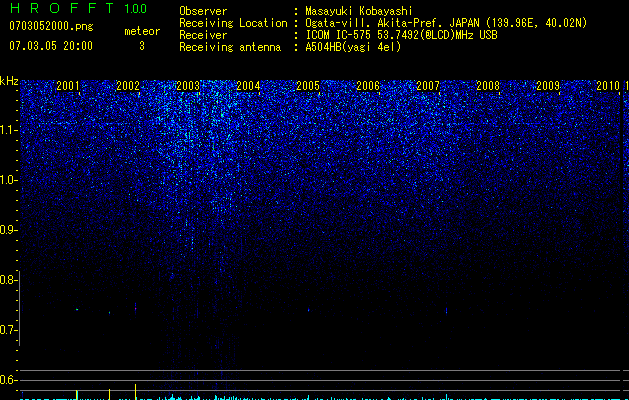Click the Receiving Location field label
629x400 pixels.
[233, 23]
